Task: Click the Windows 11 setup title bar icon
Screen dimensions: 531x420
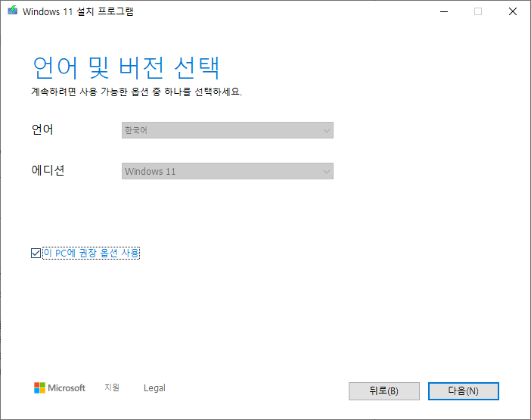Action: click(13, 11)
